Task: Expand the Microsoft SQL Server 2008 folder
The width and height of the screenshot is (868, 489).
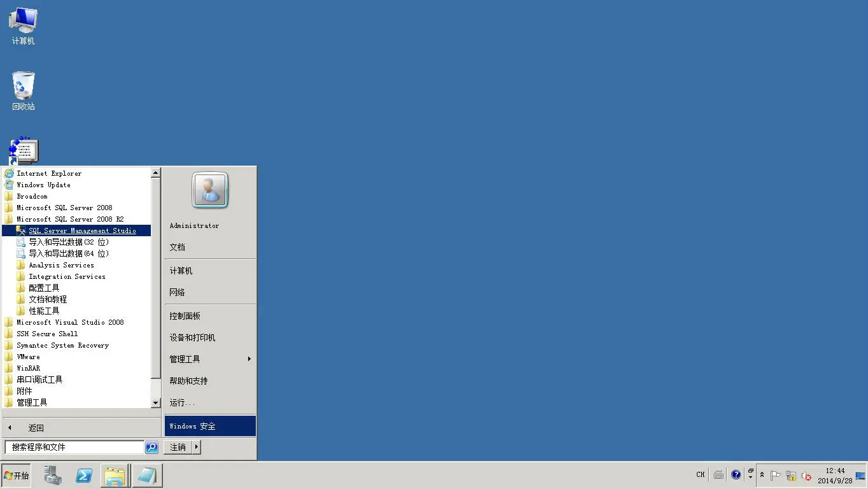Action: (x=76, y=208)
